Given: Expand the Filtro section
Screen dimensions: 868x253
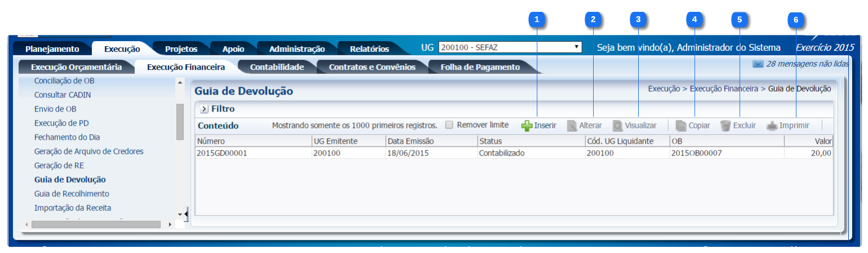Looking at the screenshot, I should 204,109.
